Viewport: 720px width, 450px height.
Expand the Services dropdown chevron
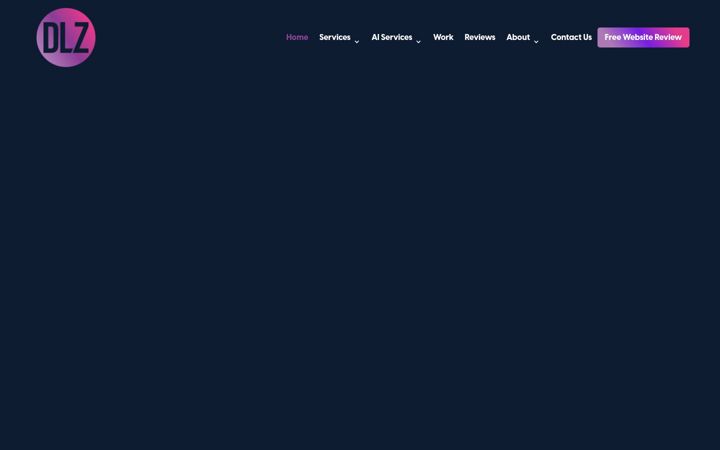357,42
